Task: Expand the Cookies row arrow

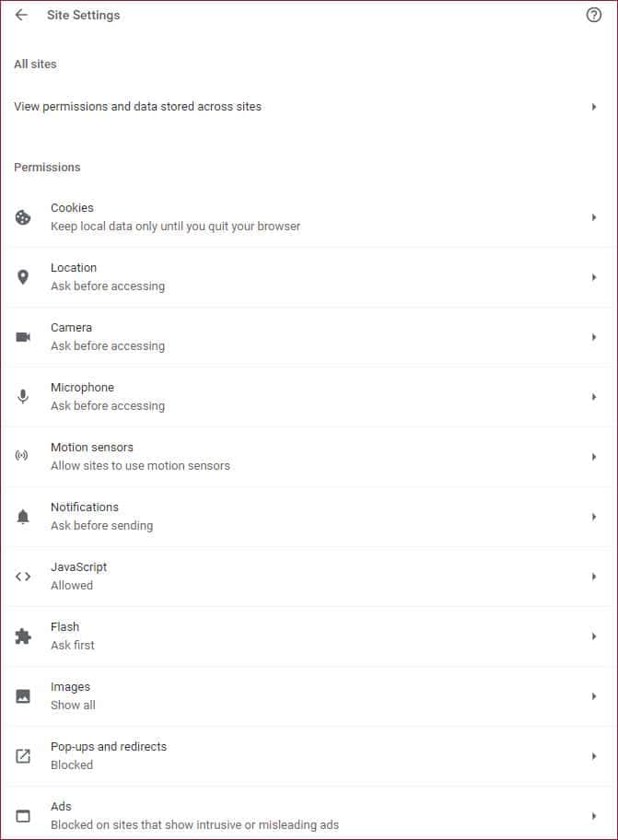Action: pos(594,217)
